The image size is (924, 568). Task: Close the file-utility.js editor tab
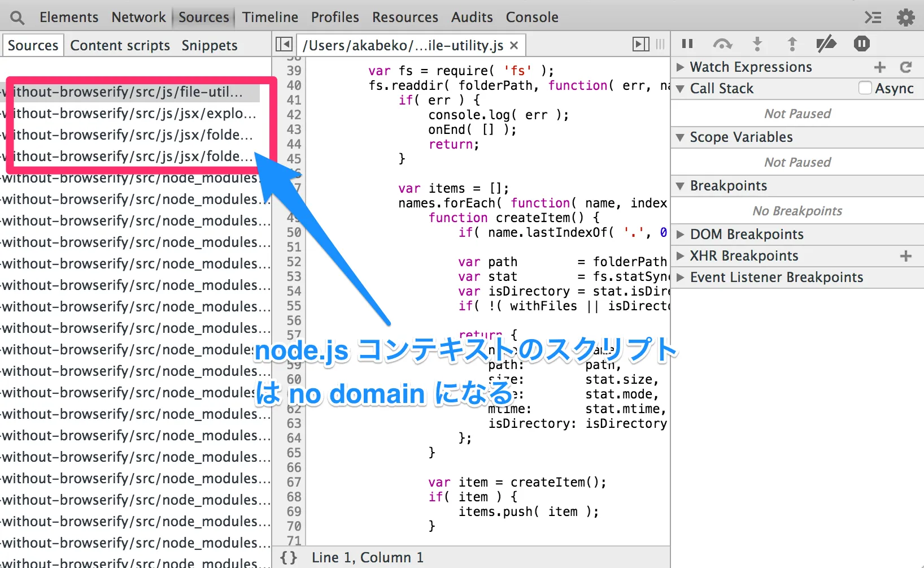513,45
